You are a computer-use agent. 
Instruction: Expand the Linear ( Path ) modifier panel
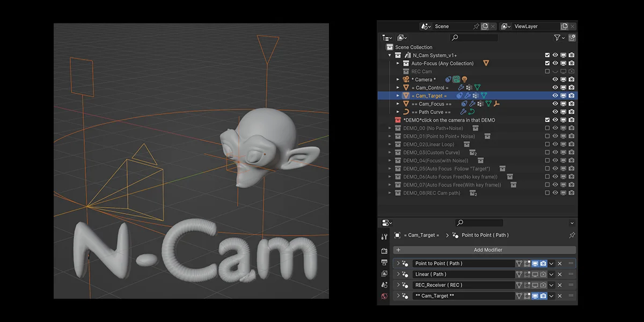(398, 274)
